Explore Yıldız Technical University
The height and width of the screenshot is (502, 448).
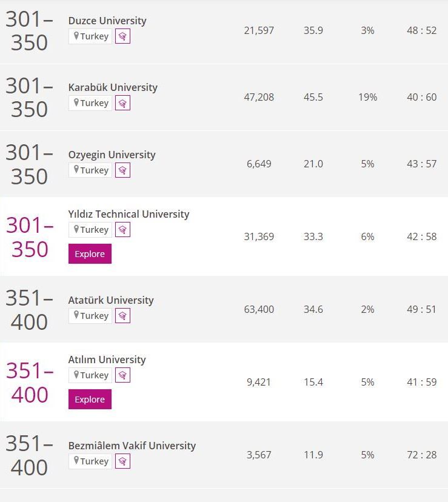tap(90, 253)
